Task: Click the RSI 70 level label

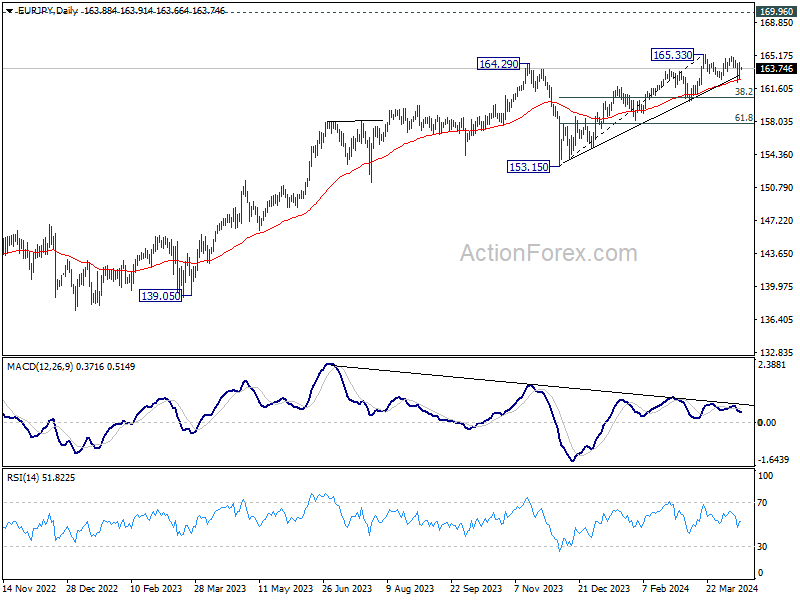Action: pyautogui.click(x=762, y=503)
